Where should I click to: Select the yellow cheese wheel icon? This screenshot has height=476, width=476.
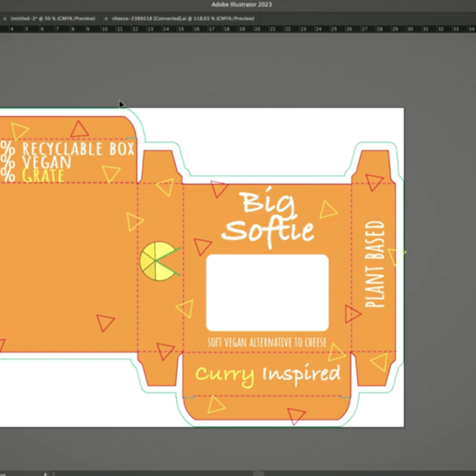click(157, 261)
